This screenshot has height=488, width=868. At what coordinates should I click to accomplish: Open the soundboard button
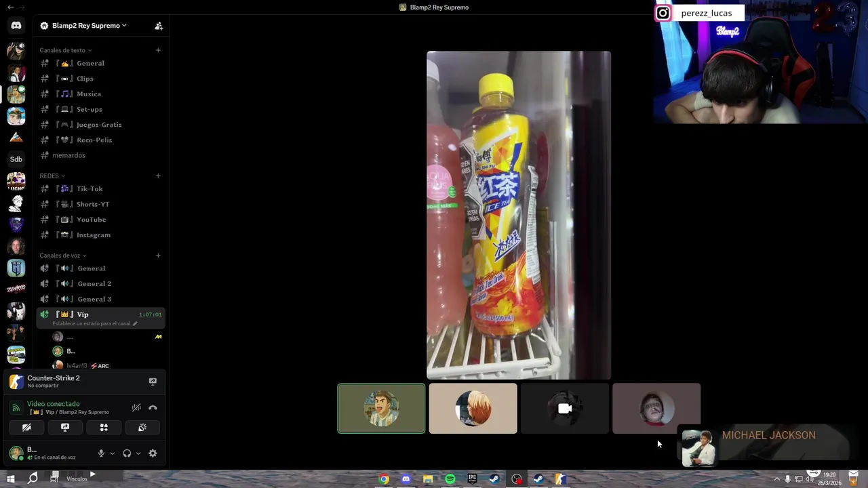click(x=142, y=428)
